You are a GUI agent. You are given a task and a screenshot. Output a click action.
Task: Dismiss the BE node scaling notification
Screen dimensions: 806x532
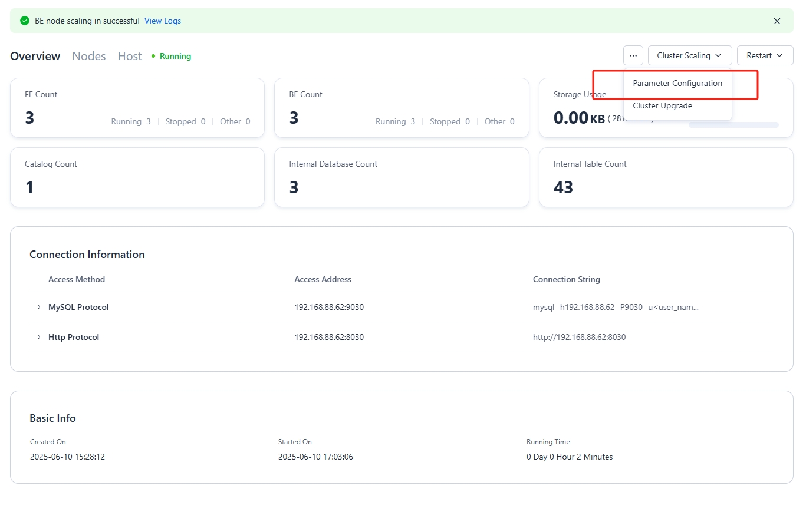[777, 21]
